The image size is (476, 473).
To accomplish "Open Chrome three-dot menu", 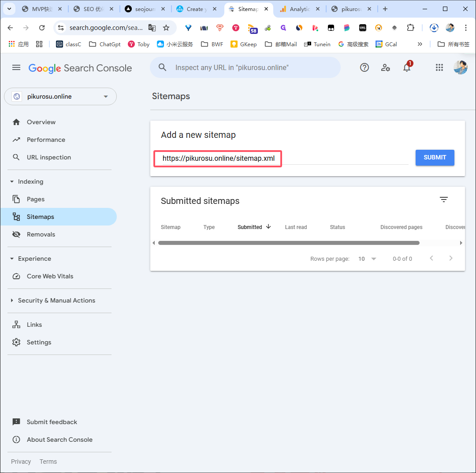I will pyautogui.click(x=466, y=28).
